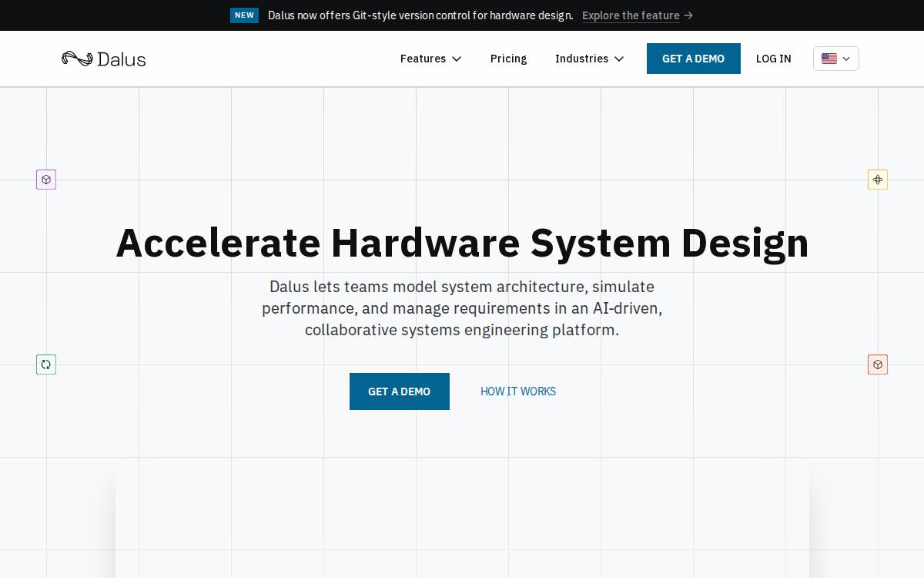Image resolution: width=924 pixels, height=578 pixels.
Task: Expand the Industries dropdown menu
Action: [589, 59]
